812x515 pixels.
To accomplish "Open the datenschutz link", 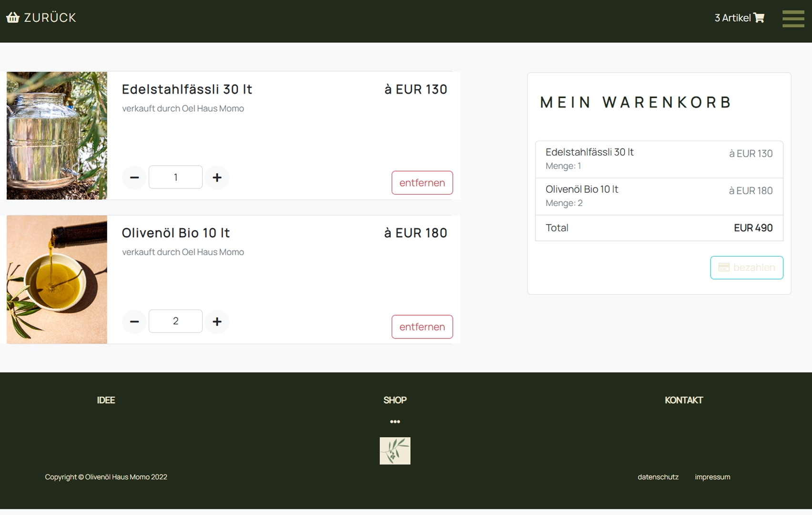I will point(658,477).
